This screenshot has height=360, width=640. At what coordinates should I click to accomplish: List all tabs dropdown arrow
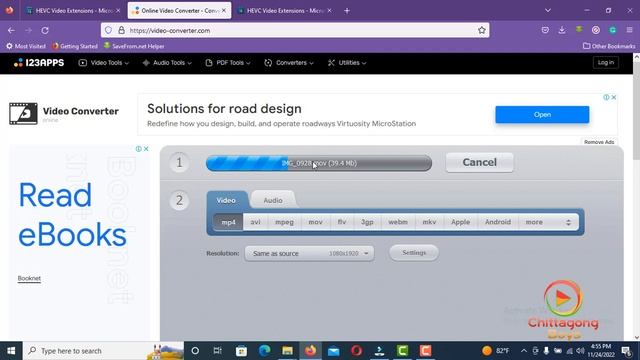point(548,11)
